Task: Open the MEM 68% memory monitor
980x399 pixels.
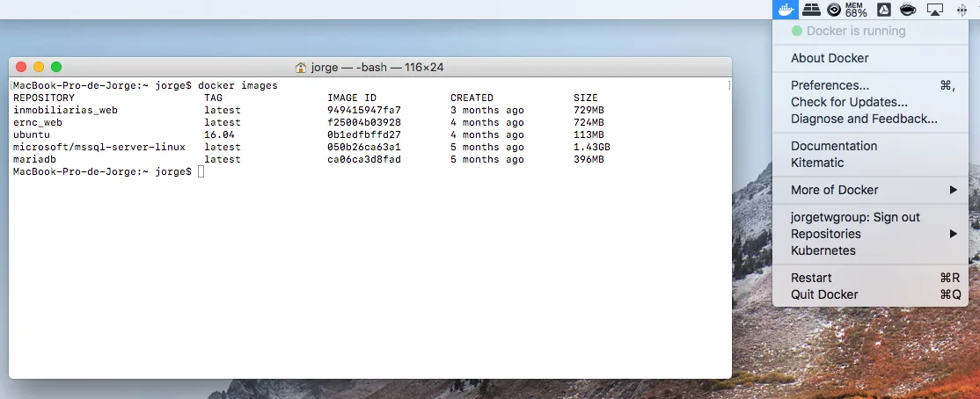Action: (x=856, y=10)
